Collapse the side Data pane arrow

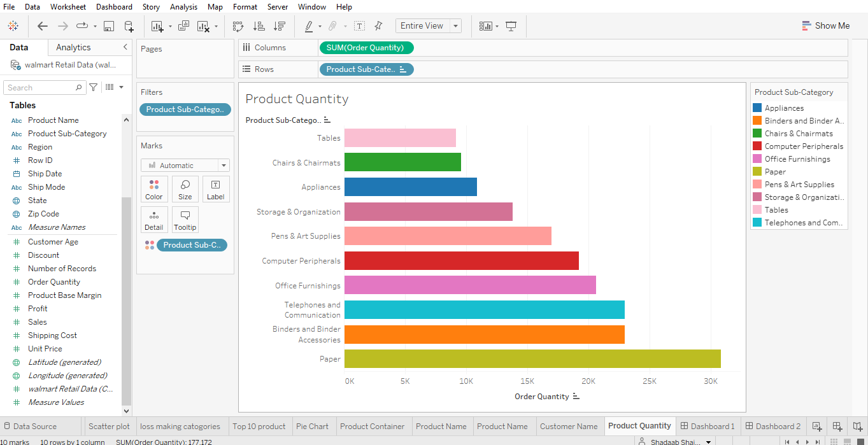(125, 47)
